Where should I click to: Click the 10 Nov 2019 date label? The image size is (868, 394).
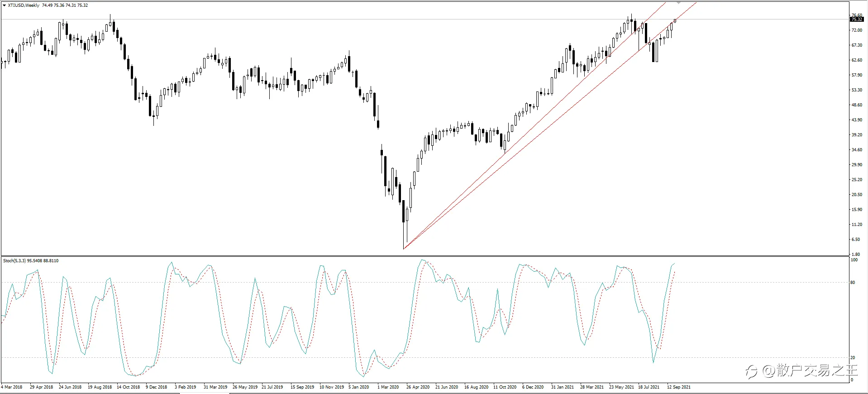point(332,387)
